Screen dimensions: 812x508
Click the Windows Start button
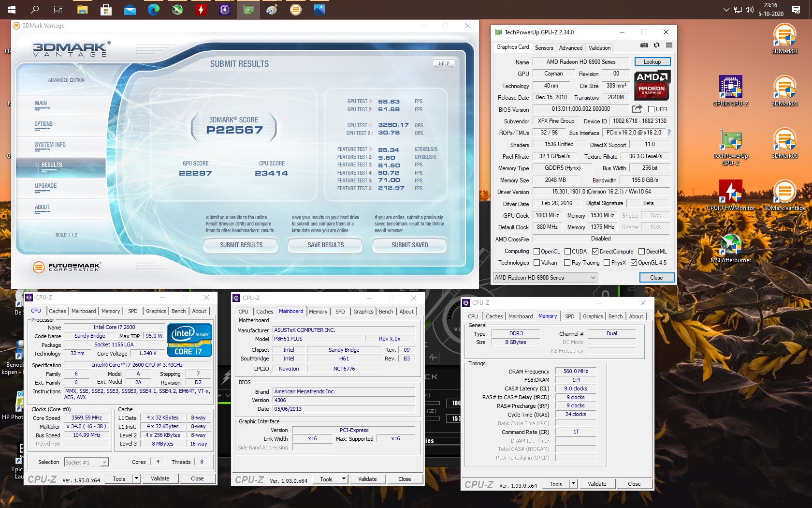(x=12, y=9)
